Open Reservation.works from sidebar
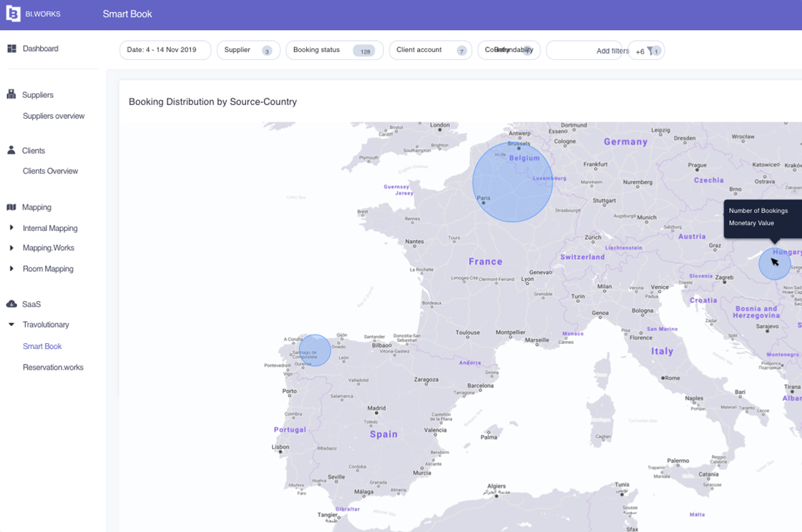The width and height of the screenshot is (802, 532). (53, 368)
